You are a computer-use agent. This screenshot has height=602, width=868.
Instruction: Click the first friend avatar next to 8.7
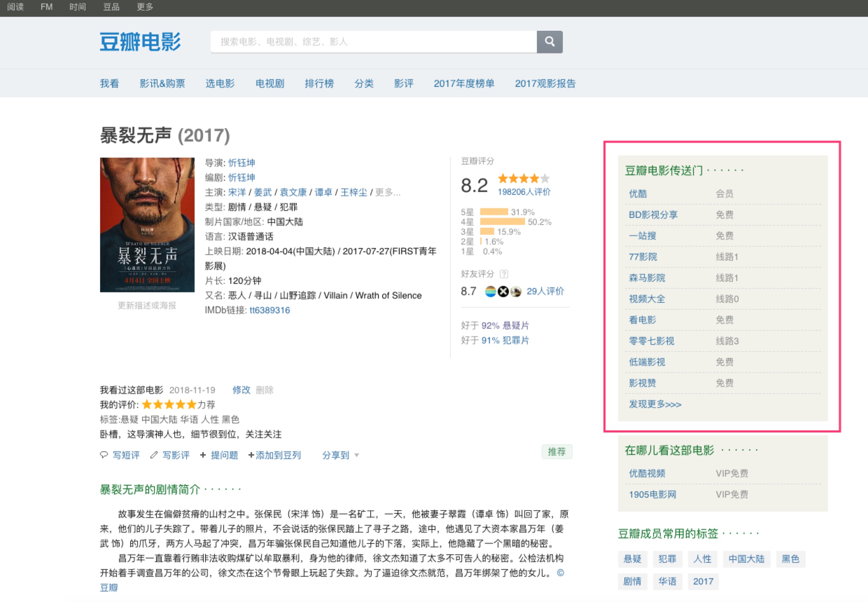490,292
